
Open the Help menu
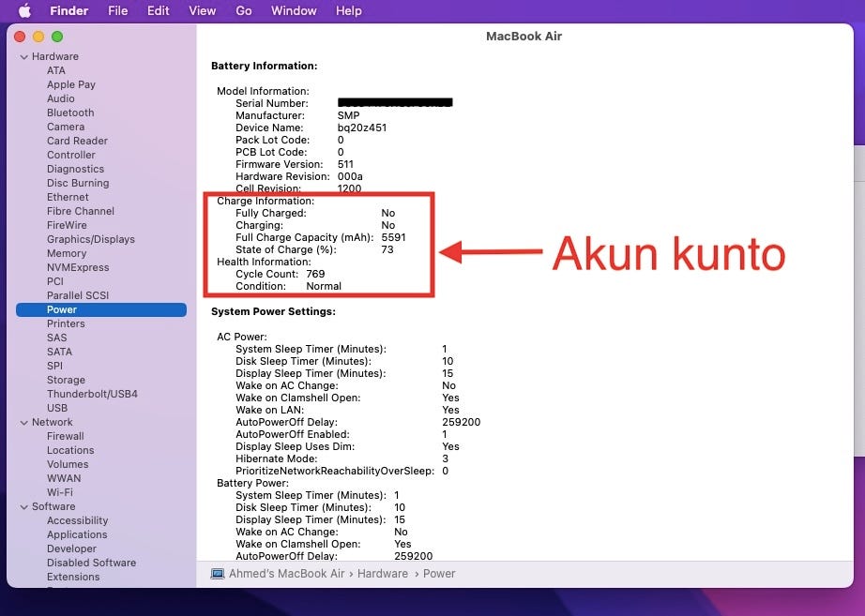349,10
